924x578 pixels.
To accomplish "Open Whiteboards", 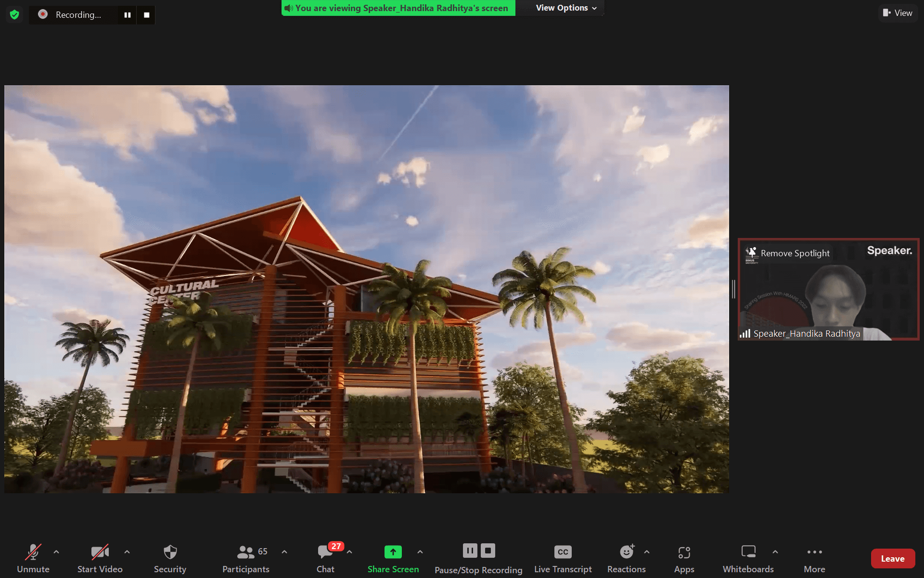I will [x=748, y=559].
